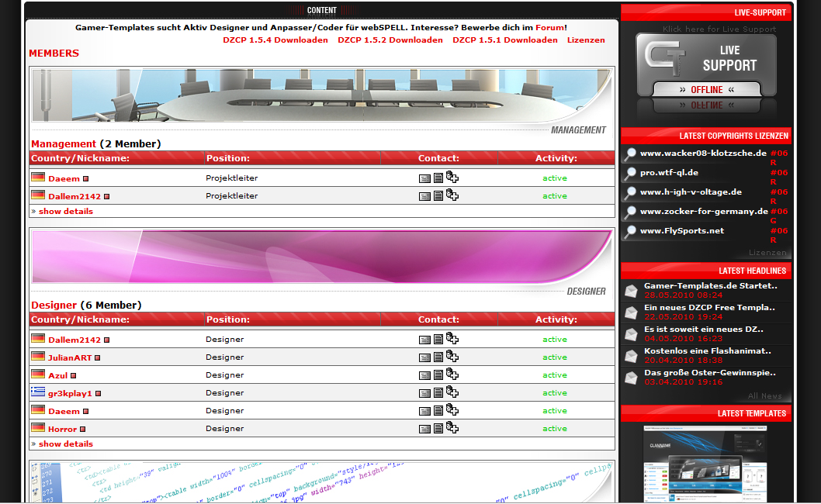Open the Latest Templates preview thumbnail
The height and width of the screenshot is (504, 821).
[x=705, y=464]
